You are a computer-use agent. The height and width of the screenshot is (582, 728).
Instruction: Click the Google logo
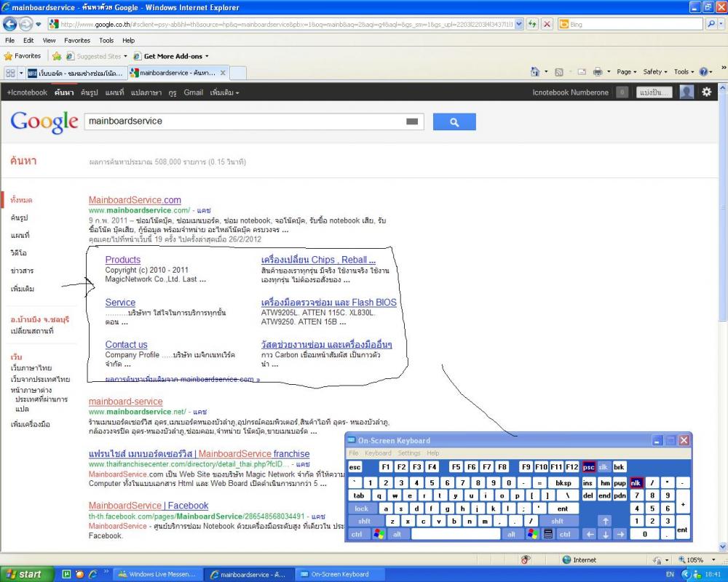point(44,122)
